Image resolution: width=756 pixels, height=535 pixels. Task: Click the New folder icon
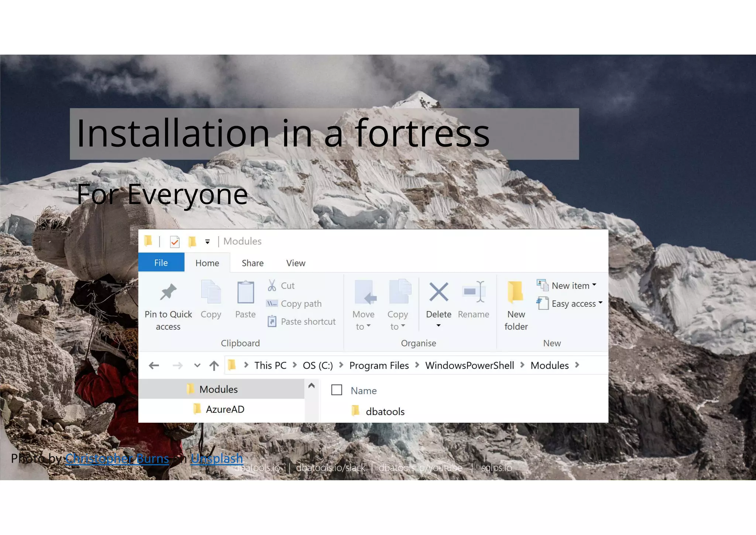[x=516, y=293]
